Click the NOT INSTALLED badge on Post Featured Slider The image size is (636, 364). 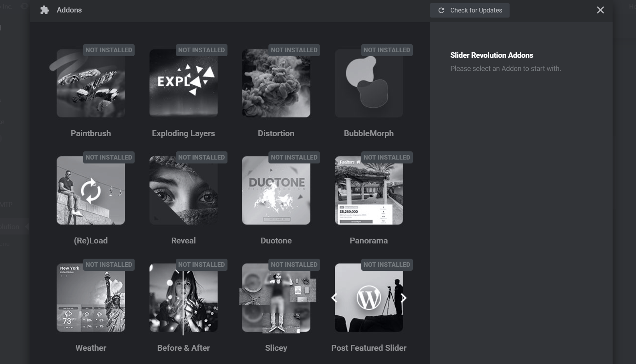click(387, 265)
